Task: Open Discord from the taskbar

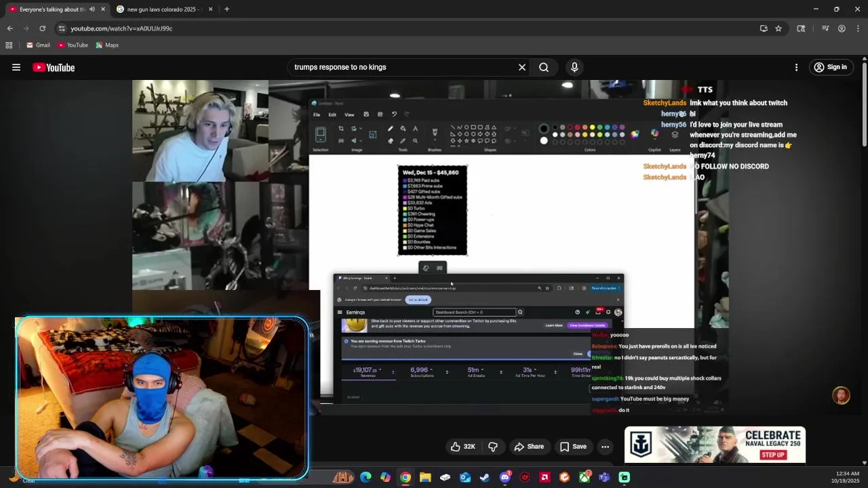Action: (505, 477)
